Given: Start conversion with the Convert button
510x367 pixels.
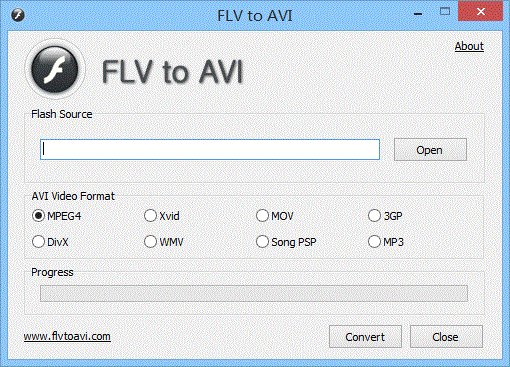Looking at the screenshot, I should click(365, 337).
